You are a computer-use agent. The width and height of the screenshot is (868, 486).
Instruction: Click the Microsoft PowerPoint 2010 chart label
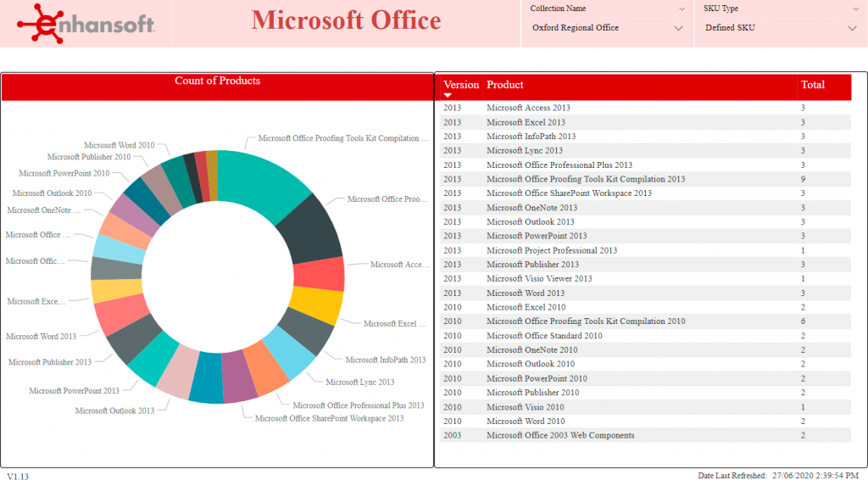[x=64, y=174]
